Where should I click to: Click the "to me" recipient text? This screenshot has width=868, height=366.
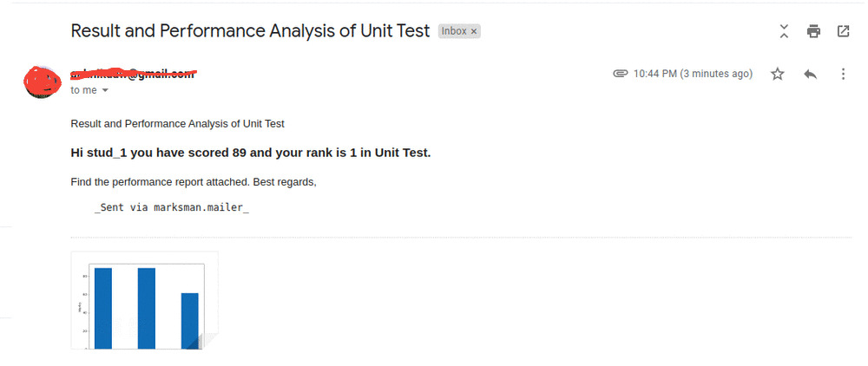[83, 90]
